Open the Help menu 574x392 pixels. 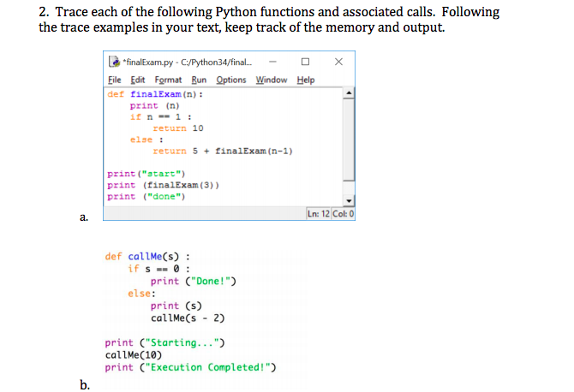coord(306,80)
